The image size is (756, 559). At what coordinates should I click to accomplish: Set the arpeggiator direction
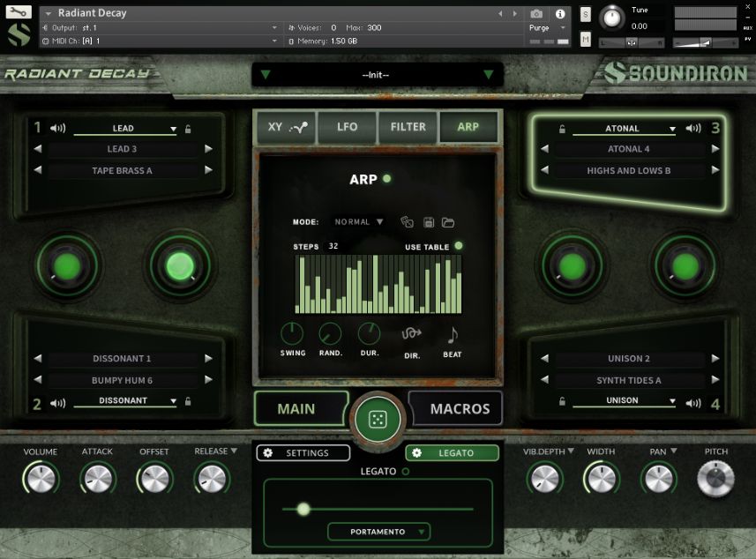point(411,334)
